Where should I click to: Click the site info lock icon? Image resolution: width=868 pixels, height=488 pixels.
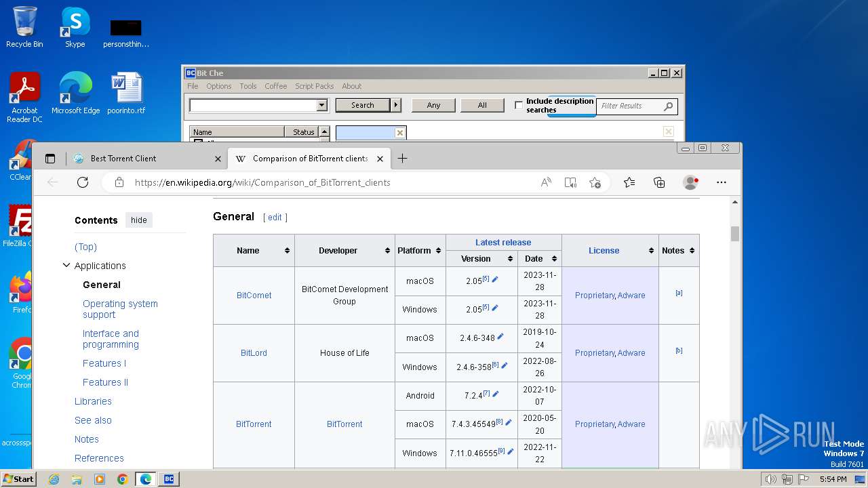tap(119, 182)
